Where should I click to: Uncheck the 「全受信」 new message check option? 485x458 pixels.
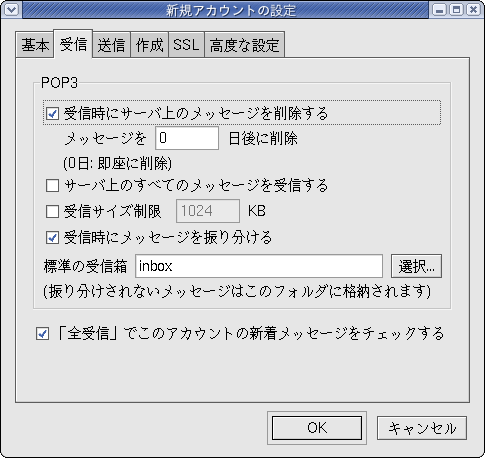tap(42, 334)
